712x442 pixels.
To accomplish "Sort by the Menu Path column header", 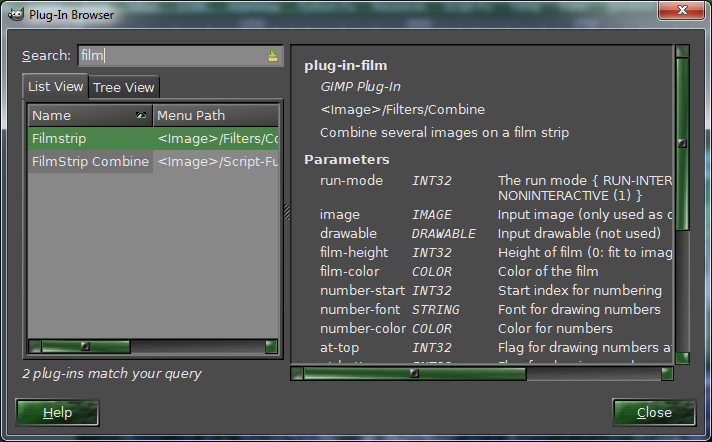I will (216, 115).
